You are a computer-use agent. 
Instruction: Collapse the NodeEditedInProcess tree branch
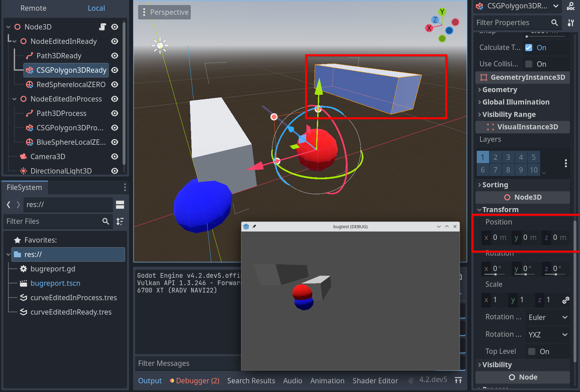point(14,99)
